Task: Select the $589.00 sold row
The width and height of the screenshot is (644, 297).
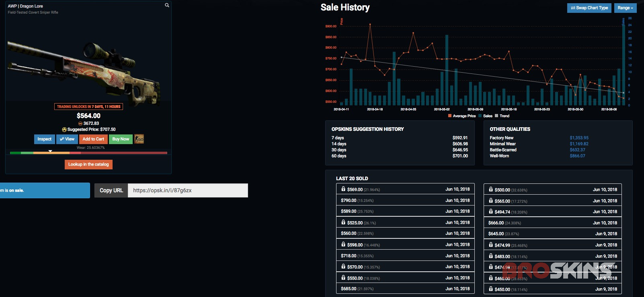Action: pos(405,211)
